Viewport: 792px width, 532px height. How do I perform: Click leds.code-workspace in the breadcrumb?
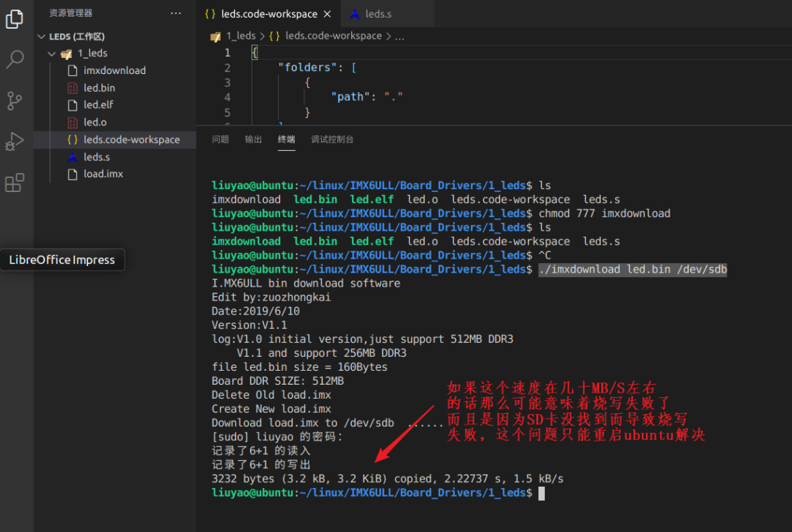[x=334, y=36]
